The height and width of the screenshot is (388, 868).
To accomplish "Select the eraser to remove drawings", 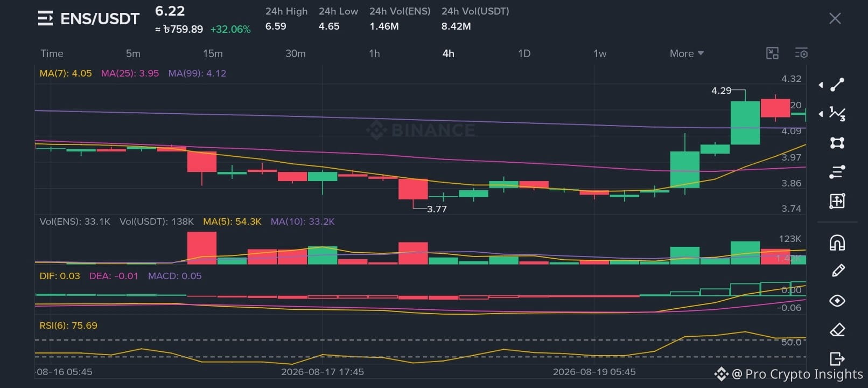I will [x=837, y=330].
